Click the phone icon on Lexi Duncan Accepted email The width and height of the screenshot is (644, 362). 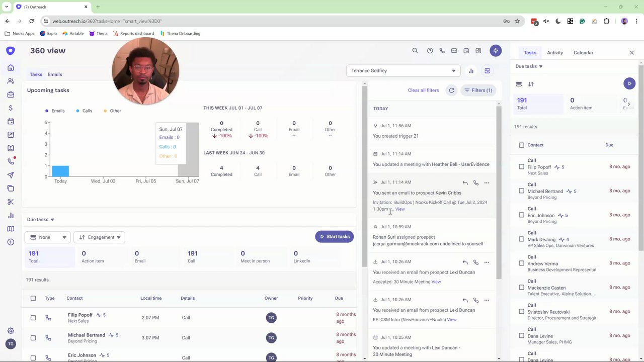tap(476, 262)
